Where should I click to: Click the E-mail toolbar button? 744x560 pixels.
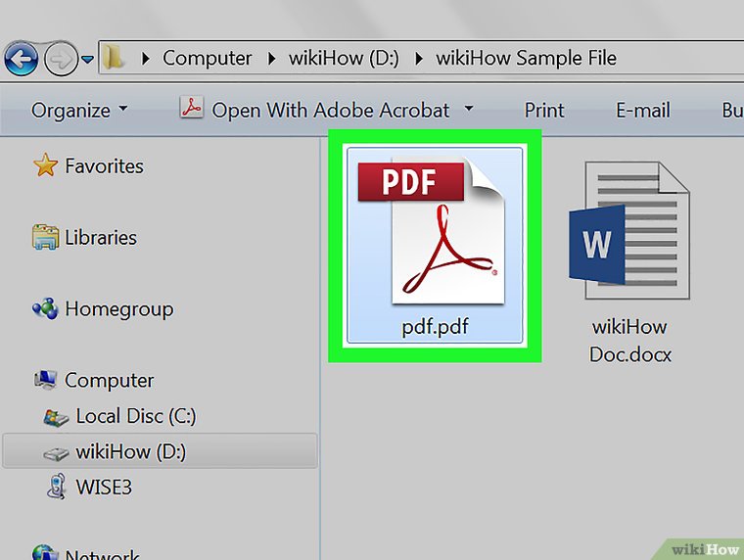pos(641,110)
